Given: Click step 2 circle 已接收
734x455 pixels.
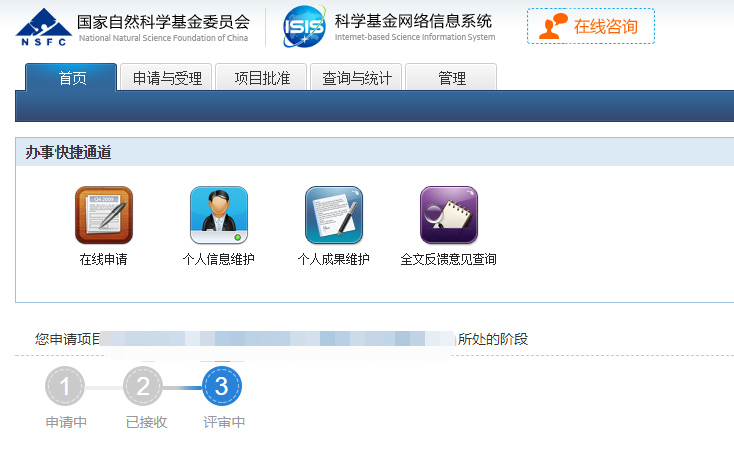Looking at the screenshot, I should [x=143, y=386].
